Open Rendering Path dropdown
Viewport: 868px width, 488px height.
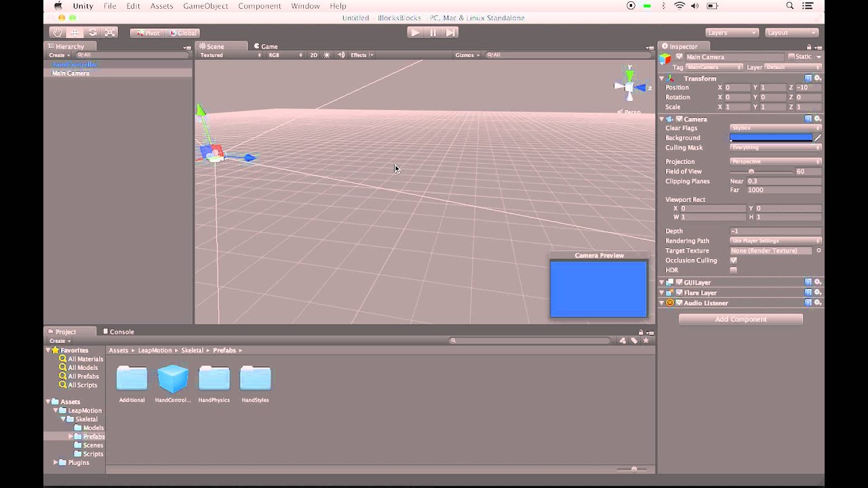coord(775,241)
